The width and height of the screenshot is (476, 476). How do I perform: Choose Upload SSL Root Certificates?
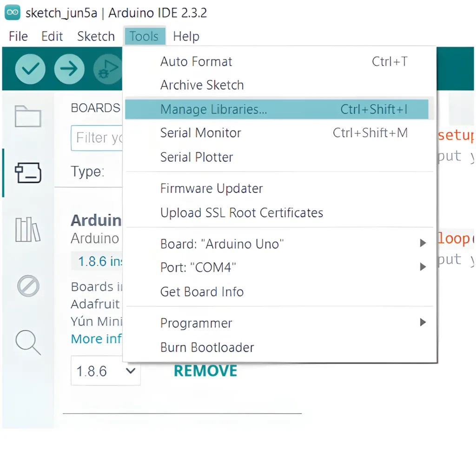279,213
